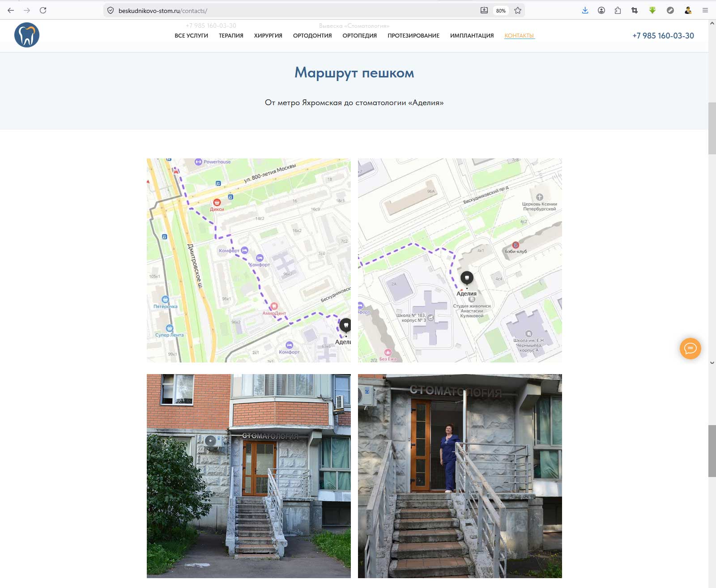Click the address bar URL beskudnikovo-stom.ru/contacts/

(163, 11)
